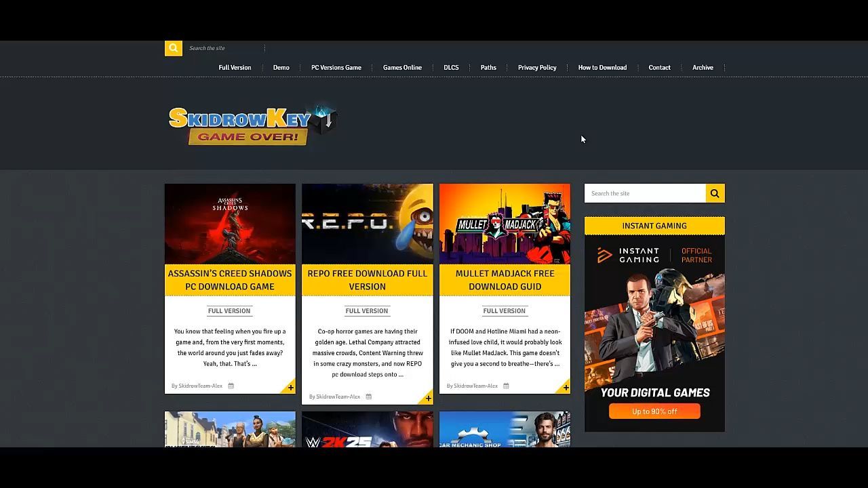Click calendar icon on Mullet MadJack post
The image size is (868, 488).
[x=506, y=386]
